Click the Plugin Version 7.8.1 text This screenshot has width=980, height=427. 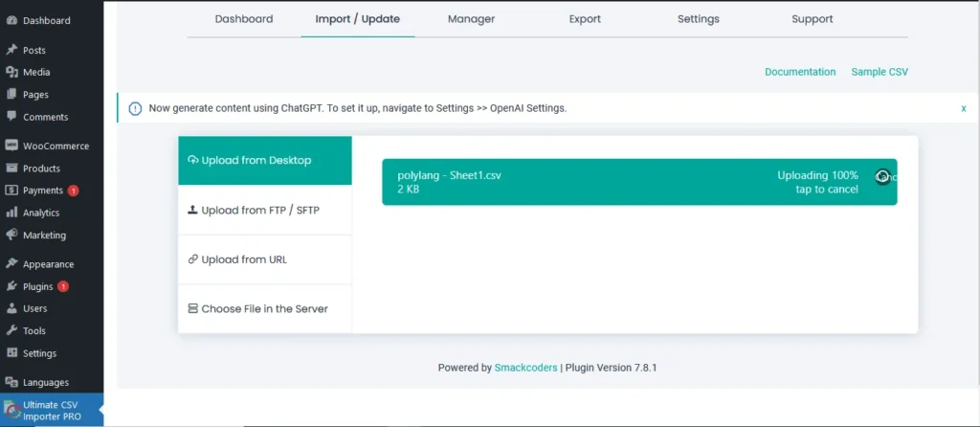[x=612, y=368]
